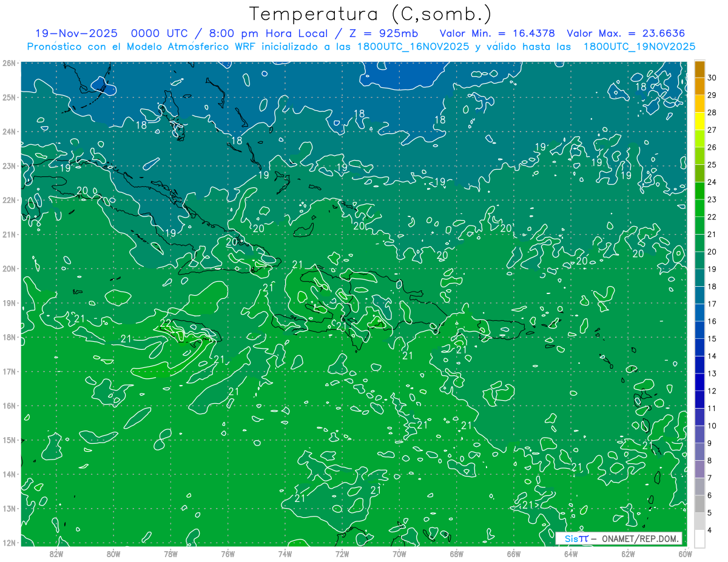Click "Valor Min. = 16.4378" in header
Image resolution: width=728 pixels, height=562 pixels.
[497, 33]
